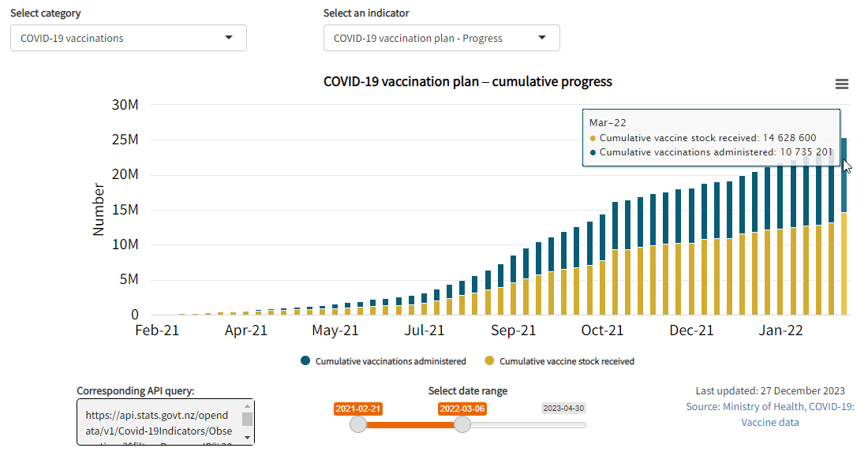Screen dimensions: 868x459
Task: Open the chart hamburger context menu
Action: pos(841,84)
